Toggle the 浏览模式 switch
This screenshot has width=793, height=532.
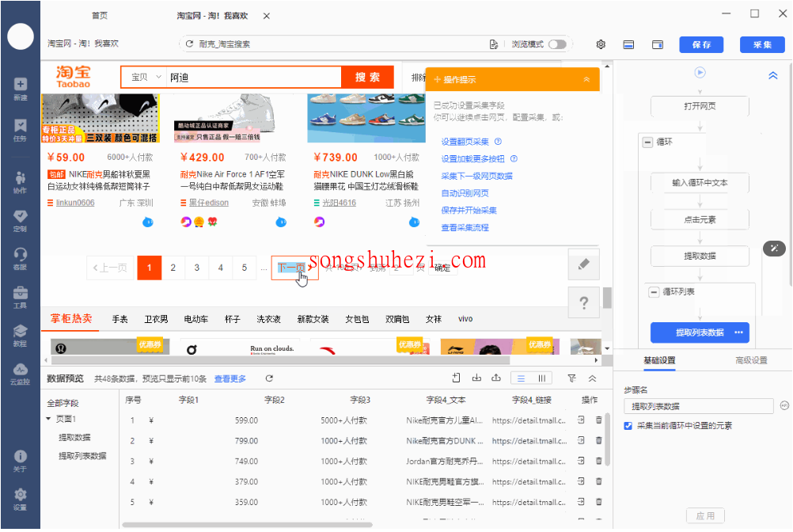(x=557, y=44)
